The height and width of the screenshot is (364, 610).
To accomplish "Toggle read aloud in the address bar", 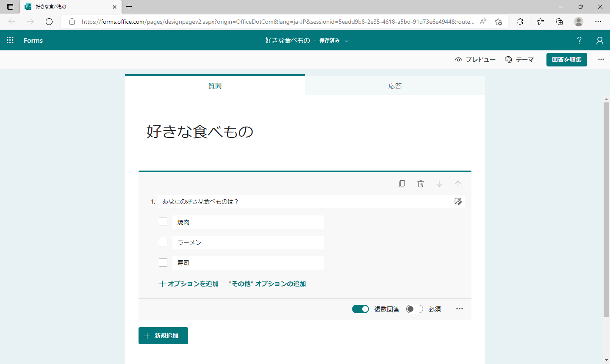I will (x=483, y=22).
